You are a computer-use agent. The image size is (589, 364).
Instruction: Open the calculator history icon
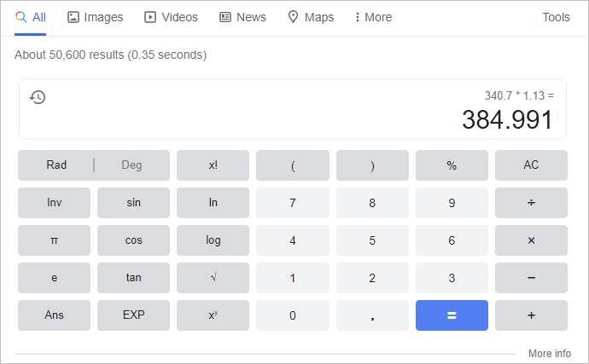(x=38, y=97)
